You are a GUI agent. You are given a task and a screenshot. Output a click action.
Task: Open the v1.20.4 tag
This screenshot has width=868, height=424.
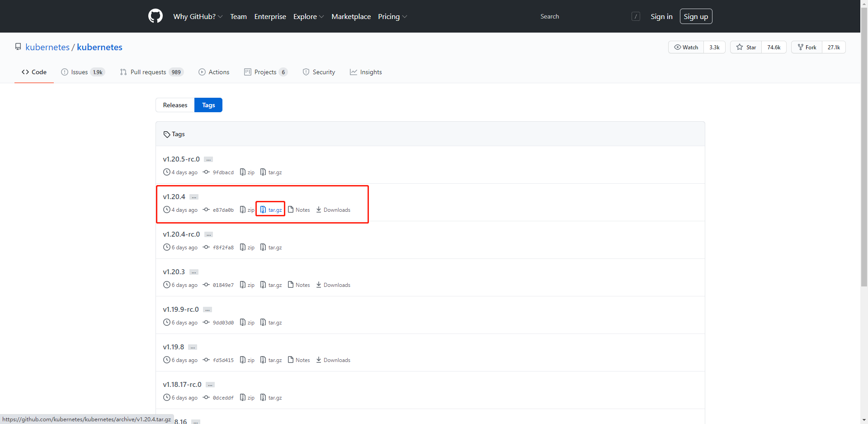tap(174, 197)
